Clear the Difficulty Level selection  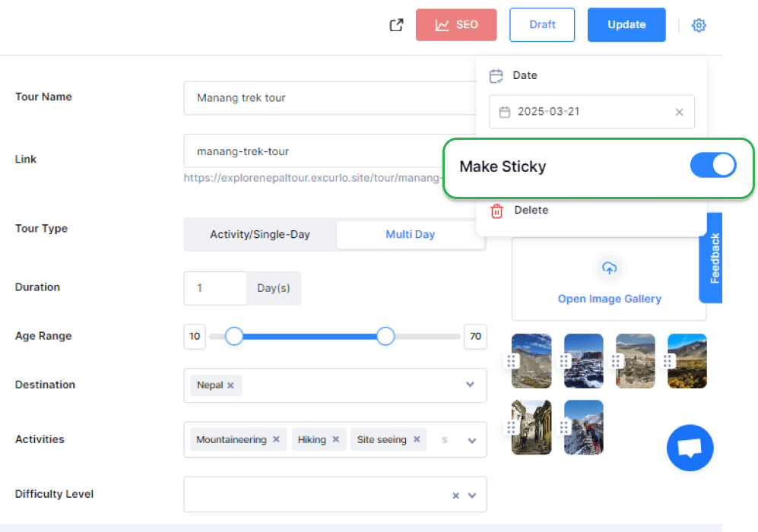pyautogui.click(x=455, y=496)
